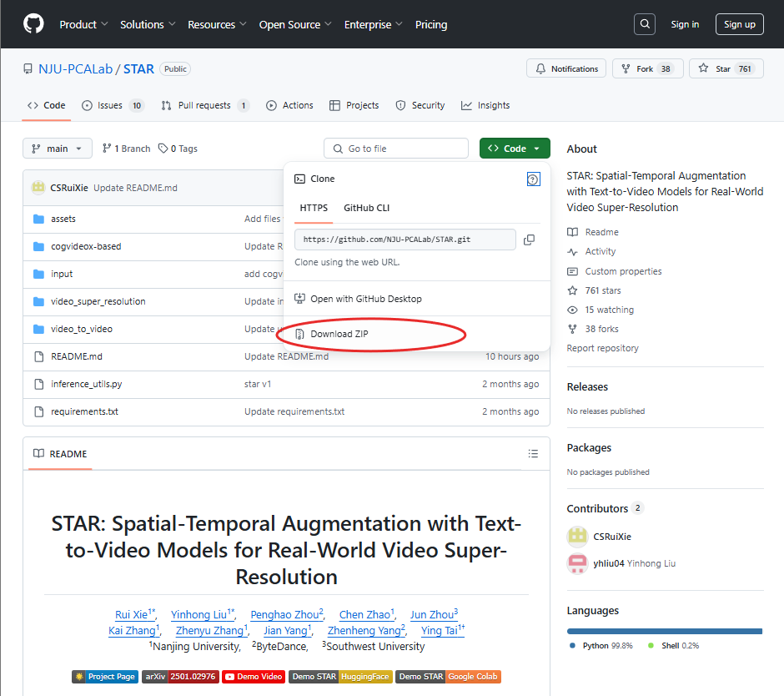Viewport: 784px width, 696px height.
Task: Expand the Open Source menu
Action: tap(295, 24)
